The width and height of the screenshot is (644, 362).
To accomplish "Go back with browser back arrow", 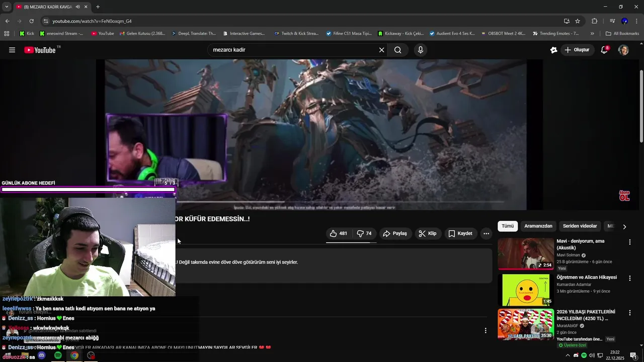I will (x=7, y=21).
